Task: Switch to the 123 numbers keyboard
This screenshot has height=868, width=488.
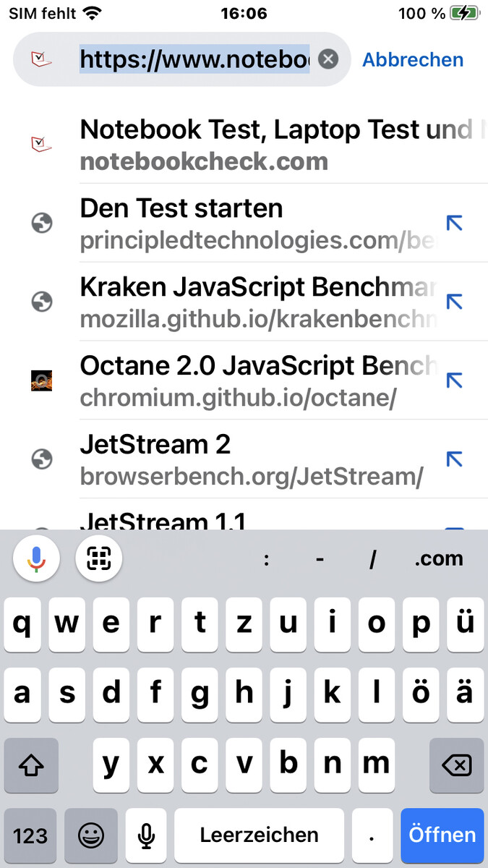Action: 30,835
